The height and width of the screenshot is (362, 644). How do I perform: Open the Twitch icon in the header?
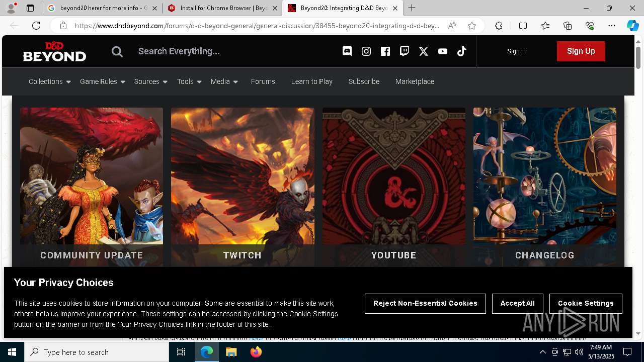tap(405, 51)
